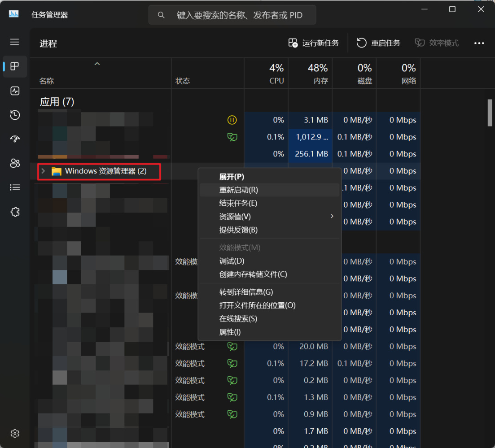Click the 进程 page title
The image size is (495, 448).
[x=48, y=43]
